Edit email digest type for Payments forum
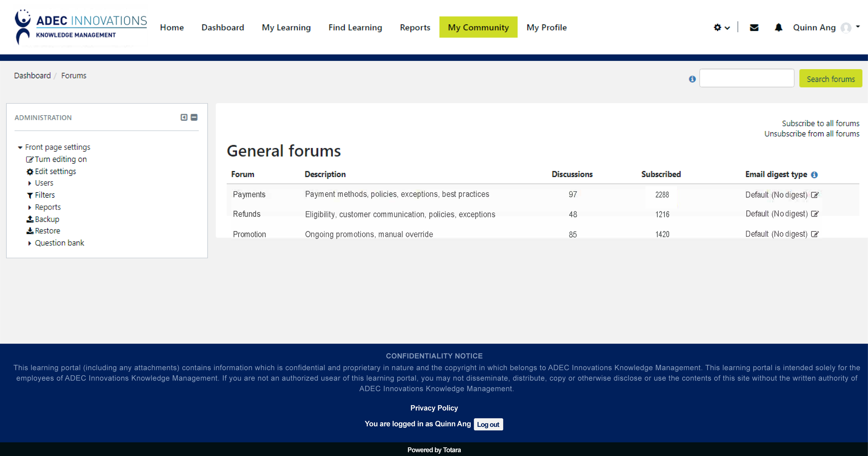The width and height of the screenshot is (868, 456). click(815, 195)
